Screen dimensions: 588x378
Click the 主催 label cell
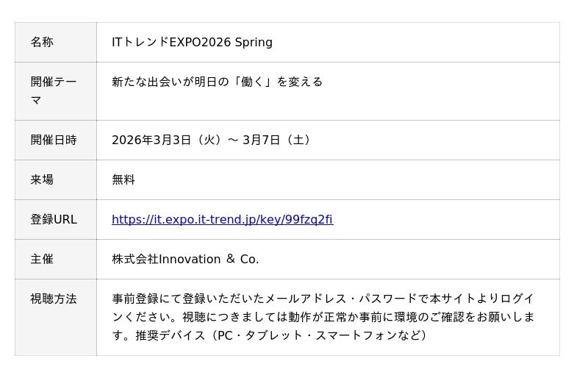click(x=42, y=259)
